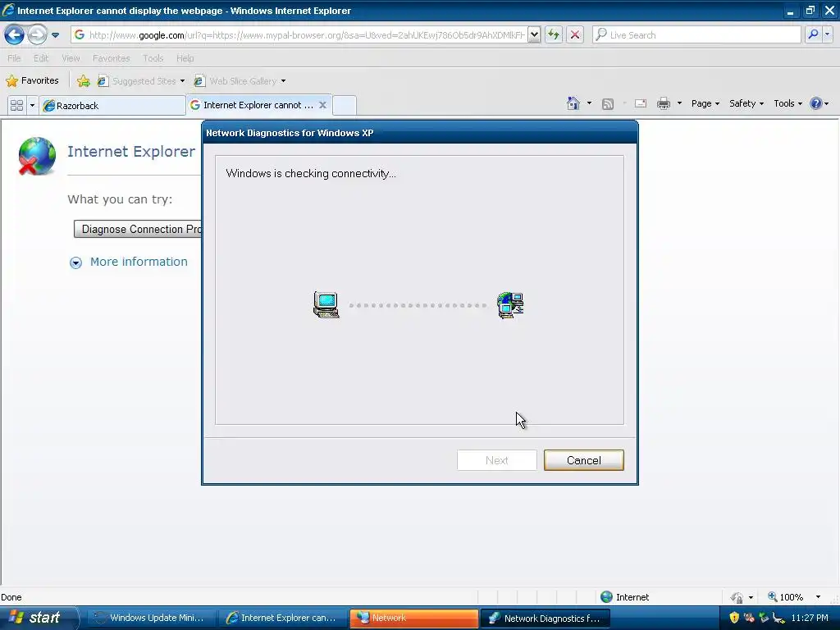Select the Internet Explorer cannot tab

252,105
